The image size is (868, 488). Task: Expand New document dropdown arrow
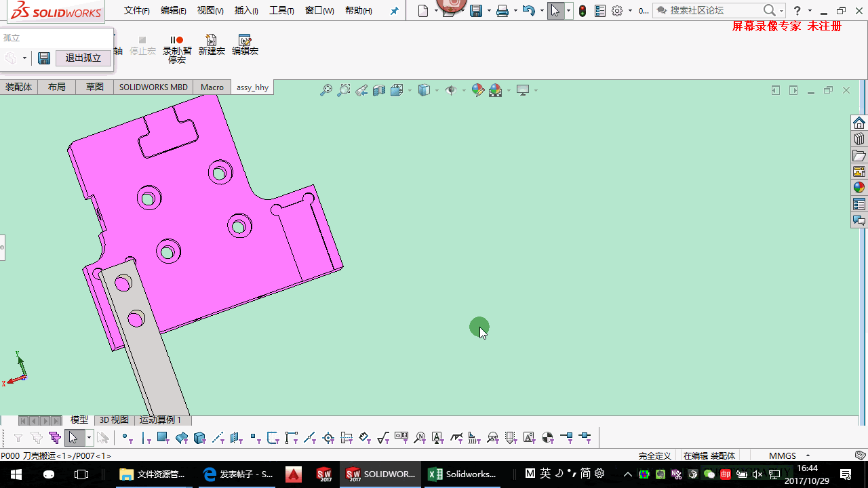pos(435,11)
